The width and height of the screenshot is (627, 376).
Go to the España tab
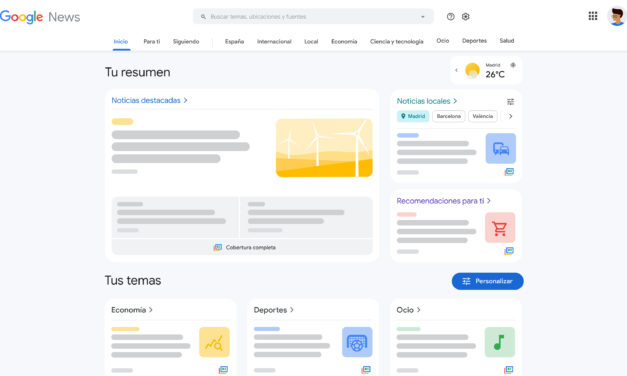pos(234,42)
